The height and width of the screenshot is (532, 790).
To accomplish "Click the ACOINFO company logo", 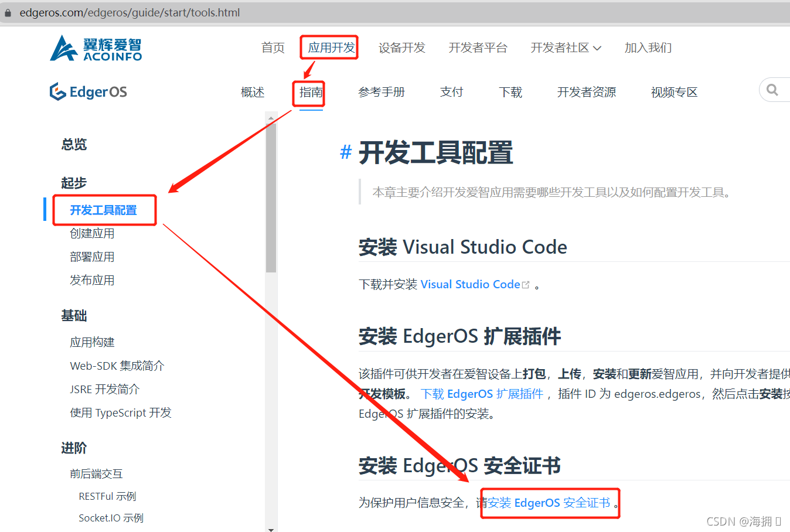I will click(x=95, y=48).
